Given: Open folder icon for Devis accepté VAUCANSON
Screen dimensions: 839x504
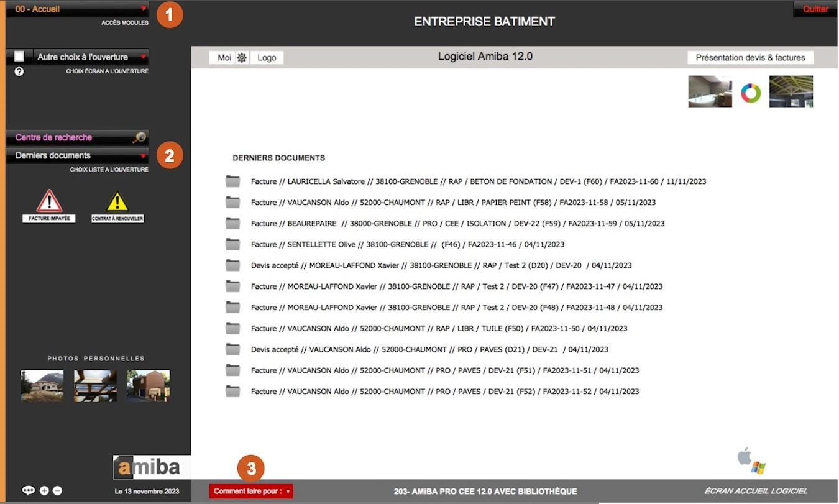Looking at the screenshot, I should 233,349.
